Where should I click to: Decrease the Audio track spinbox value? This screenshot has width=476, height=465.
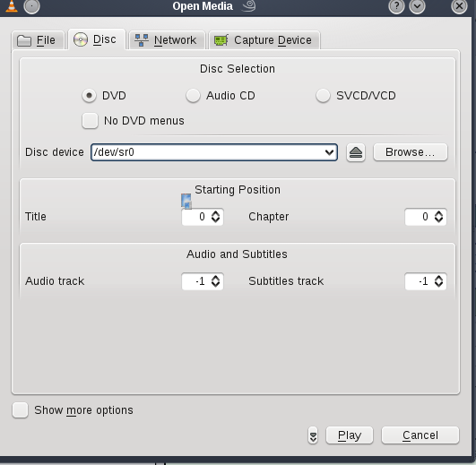coord(215,285)
